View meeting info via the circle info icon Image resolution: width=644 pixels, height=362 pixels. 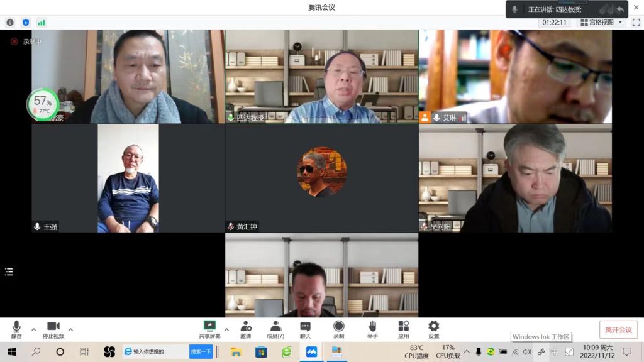tap(10, 22)
